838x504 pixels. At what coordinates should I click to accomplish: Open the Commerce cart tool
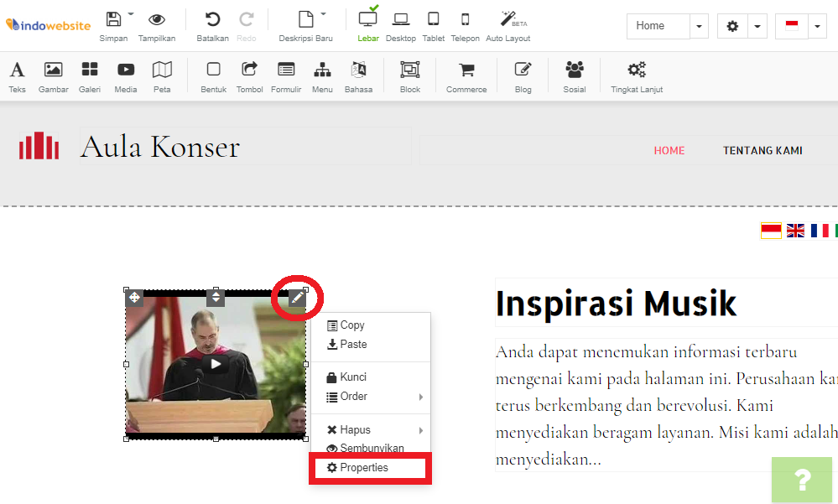[x=466, y=70]
